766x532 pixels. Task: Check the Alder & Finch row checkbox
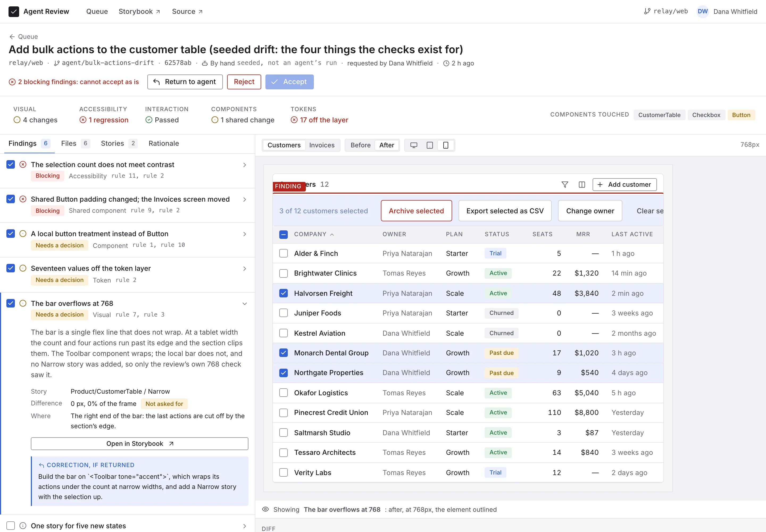coord(283,253)
